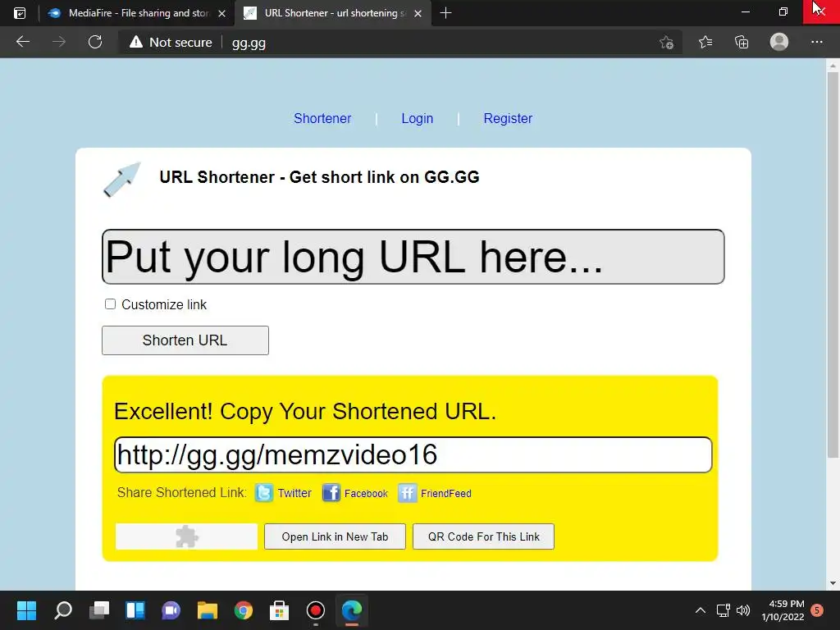Select the URL Shortener tab
The image size is (840, 630).
point(333,13)
